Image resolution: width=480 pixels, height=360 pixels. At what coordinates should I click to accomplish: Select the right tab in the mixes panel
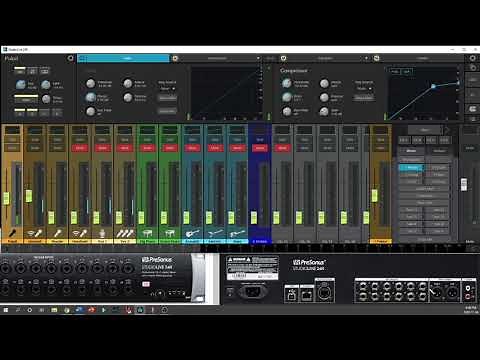click(439, 151)
